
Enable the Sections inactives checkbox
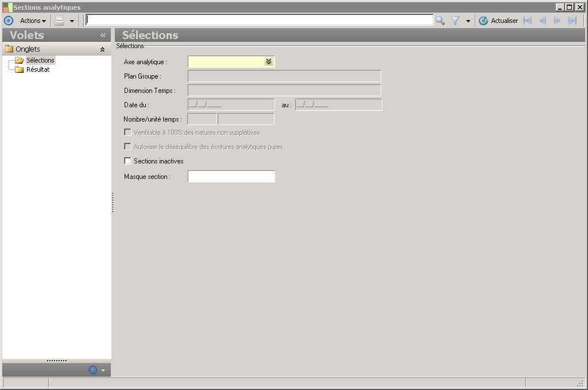(127, 161)
